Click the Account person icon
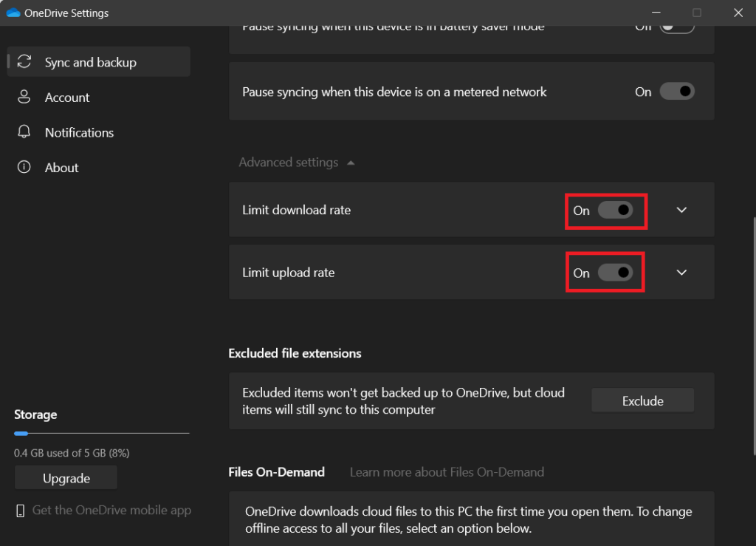 (x=24, y=98)
